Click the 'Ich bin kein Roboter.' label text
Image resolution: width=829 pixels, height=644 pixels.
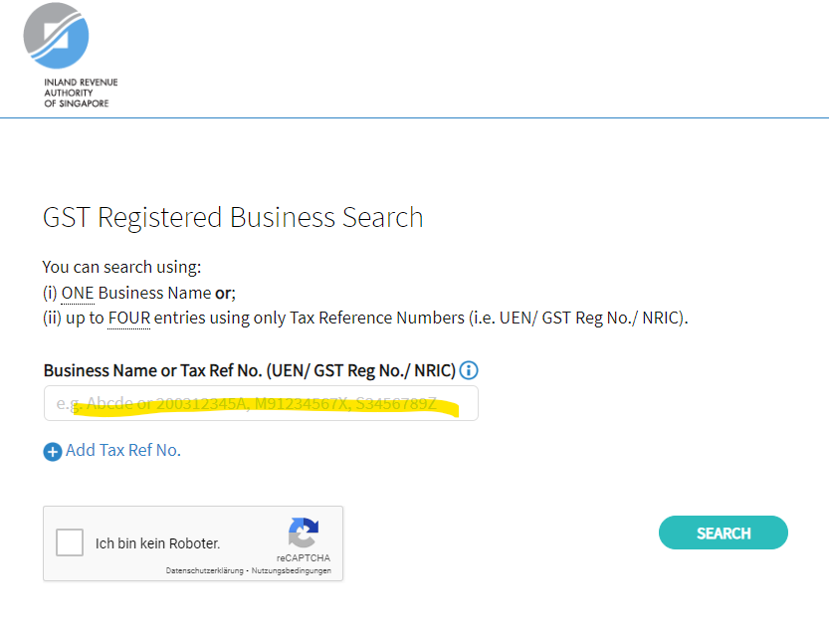(157, 543)
